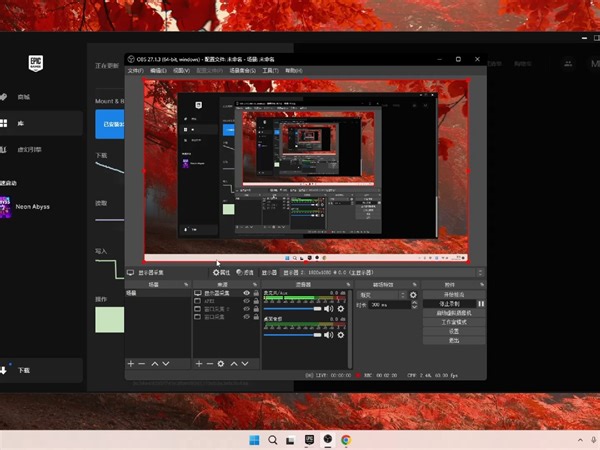600x450 pixels.
Task: Click the 桌面音频 volume slider
Action: tap(292, 335)
